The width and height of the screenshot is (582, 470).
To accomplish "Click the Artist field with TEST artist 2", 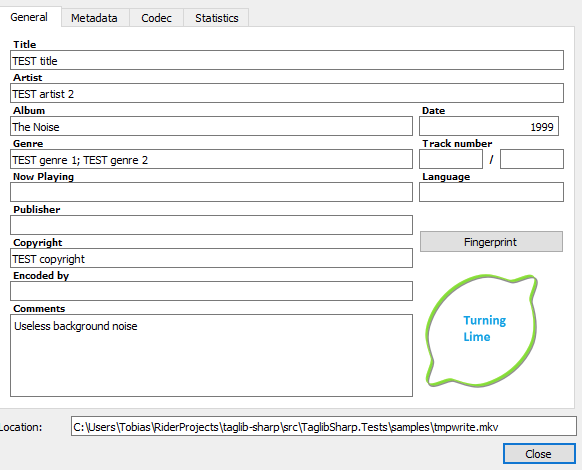I will [x=287, y=93].
